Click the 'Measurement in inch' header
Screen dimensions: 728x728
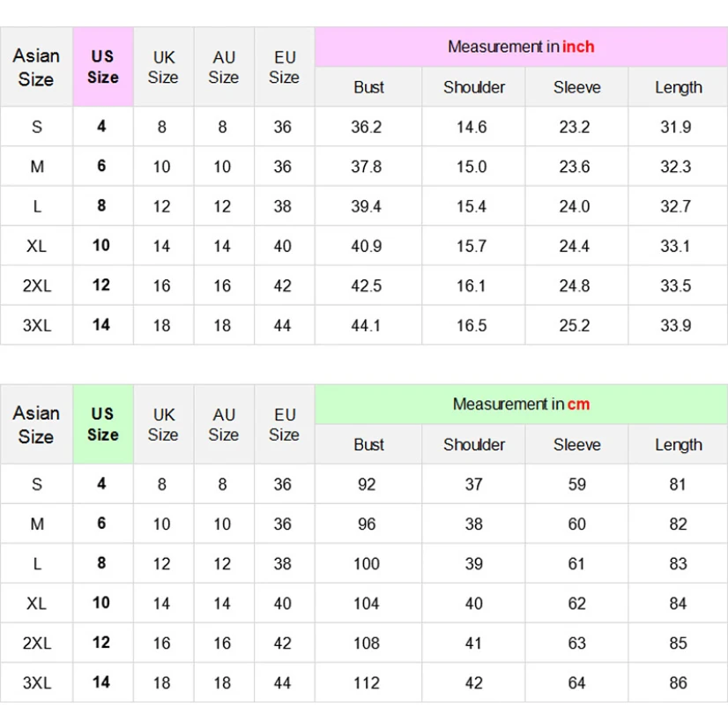point(521,47)
